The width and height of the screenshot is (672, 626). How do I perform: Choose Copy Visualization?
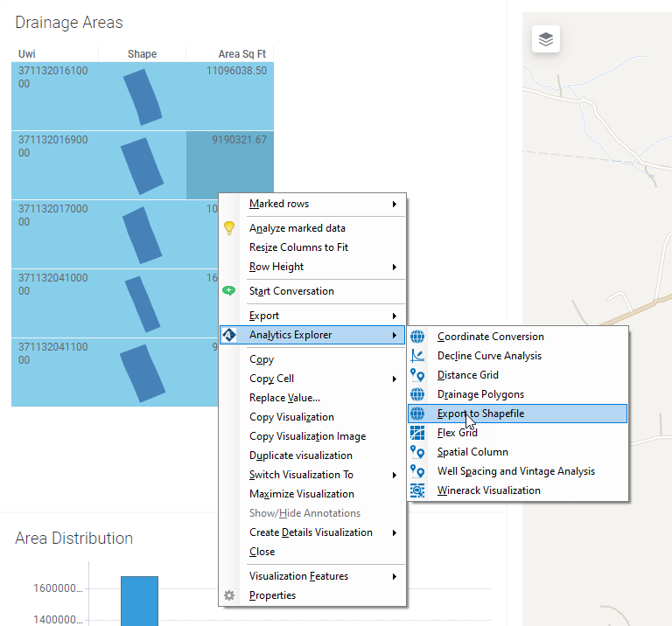(312, 417)
